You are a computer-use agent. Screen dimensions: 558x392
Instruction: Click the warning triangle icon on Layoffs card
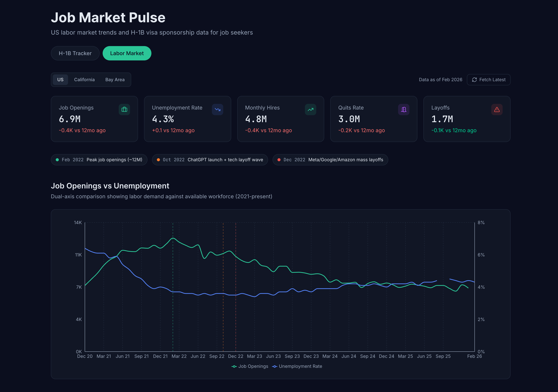click(x=497, y=110)
